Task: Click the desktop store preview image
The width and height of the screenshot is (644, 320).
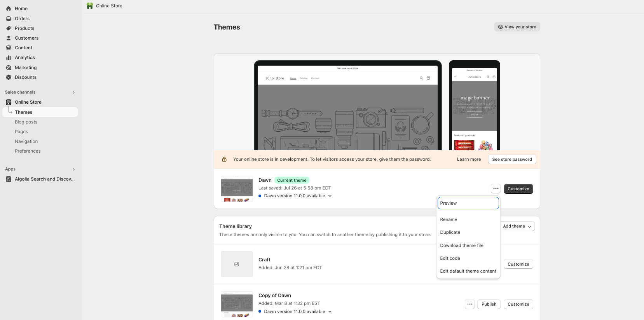Action: click(x=348, y=106)
